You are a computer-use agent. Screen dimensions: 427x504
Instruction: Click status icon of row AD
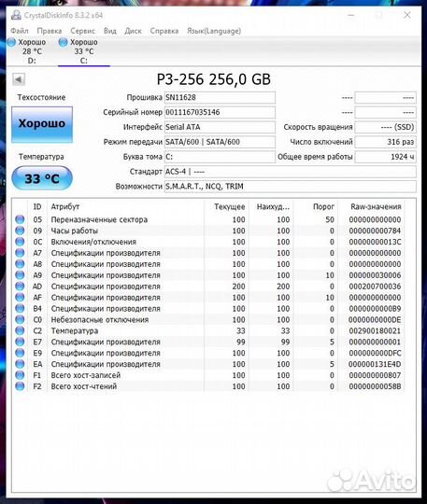coord(20,287)
